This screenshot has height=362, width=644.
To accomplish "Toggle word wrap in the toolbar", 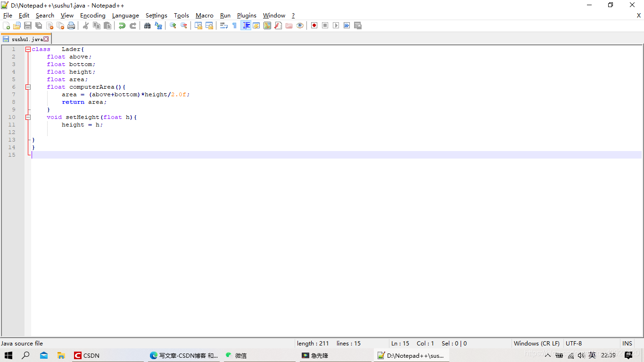I will point(224,25).
